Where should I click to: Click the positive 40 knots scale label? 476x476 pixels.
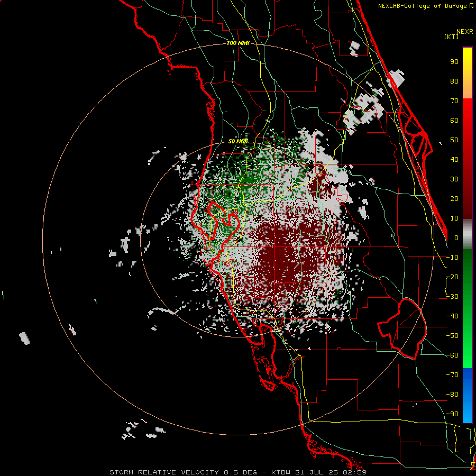point(454,159)
